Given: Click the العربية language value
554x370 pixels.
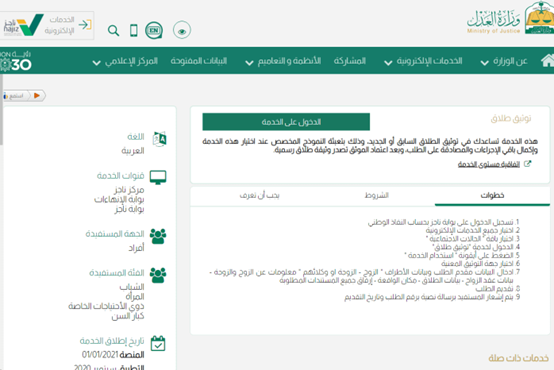Looking at the screenshot, I should coord(132,151).
